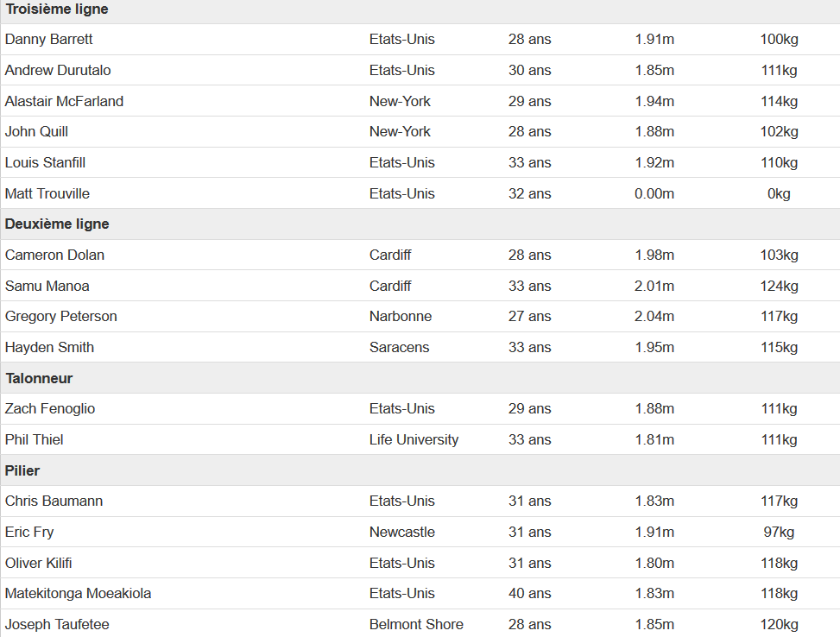Click Joseph Taufetee's name
840x637 pixels.
57,625
